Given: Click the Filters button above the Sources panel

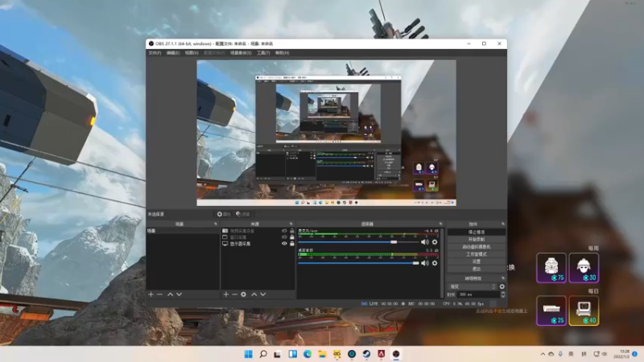Looking at the screenshot, I should pos(243,214).
